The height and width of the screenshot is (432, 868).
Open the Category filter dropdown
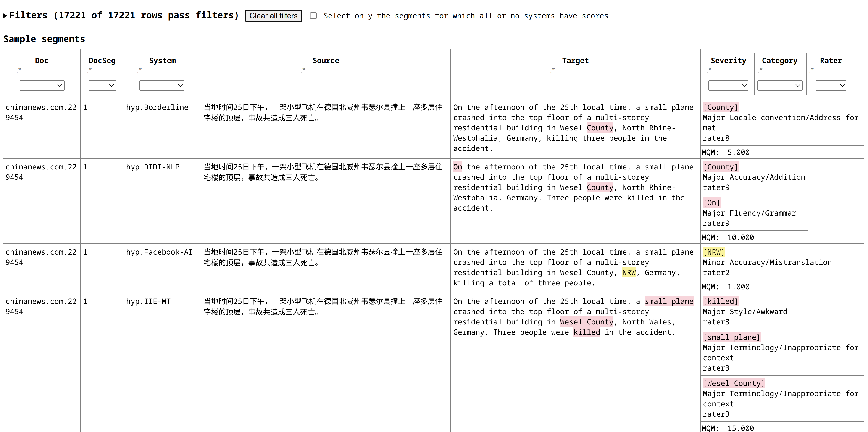[779, 85]
